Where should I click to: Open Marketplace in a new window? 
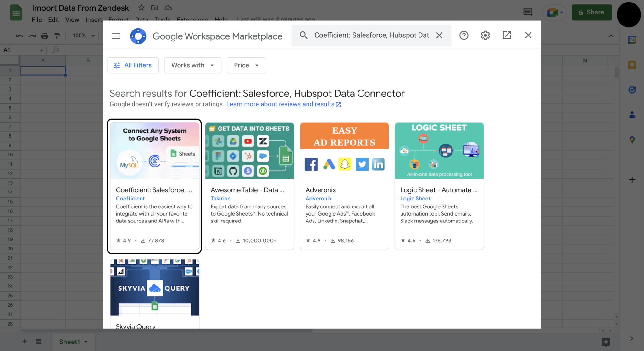506,35
